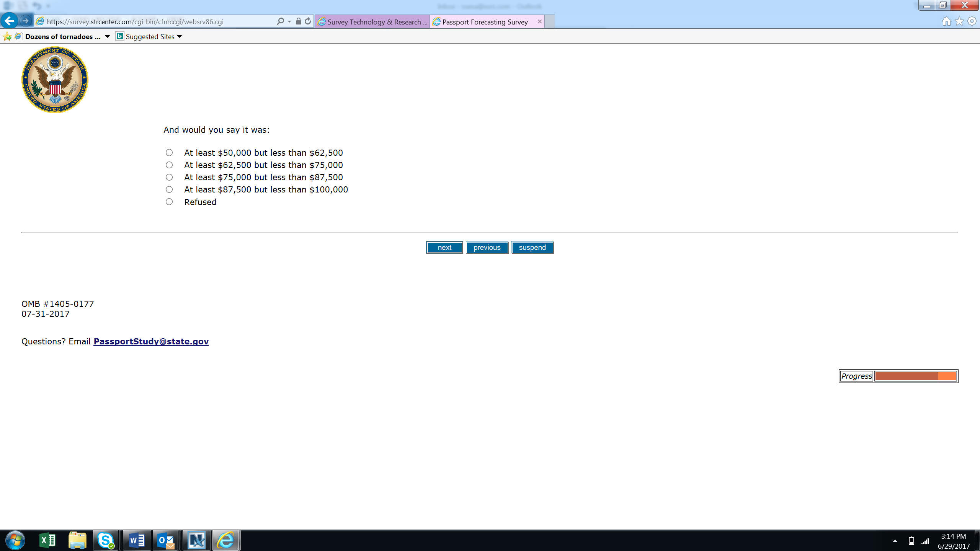Screen dimensions: 980x551
Task: Expand Suggested Sites dropdown arrow
Action: 179,37
